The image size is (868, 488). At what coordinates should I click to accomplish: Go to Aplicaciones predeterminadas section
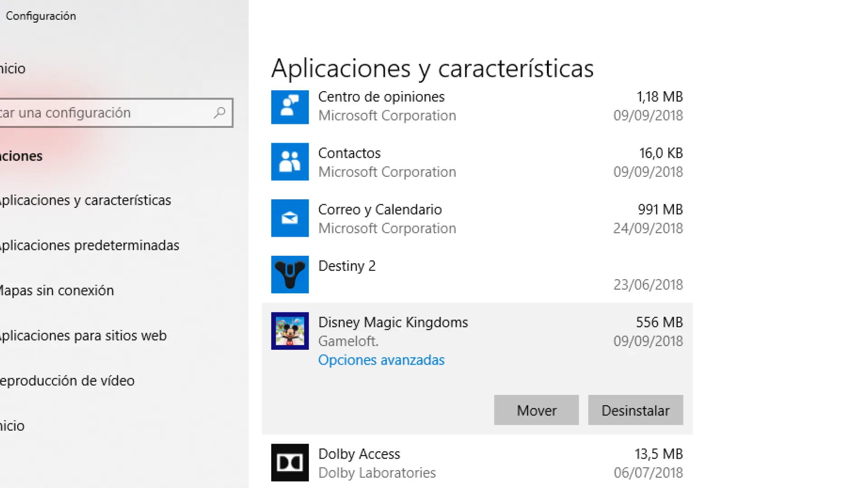click(x=89, y=245)
